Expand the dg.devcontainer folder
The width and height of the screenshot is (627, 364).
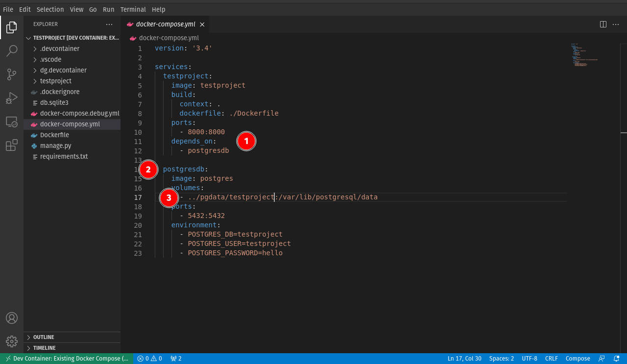coord(72,70)
